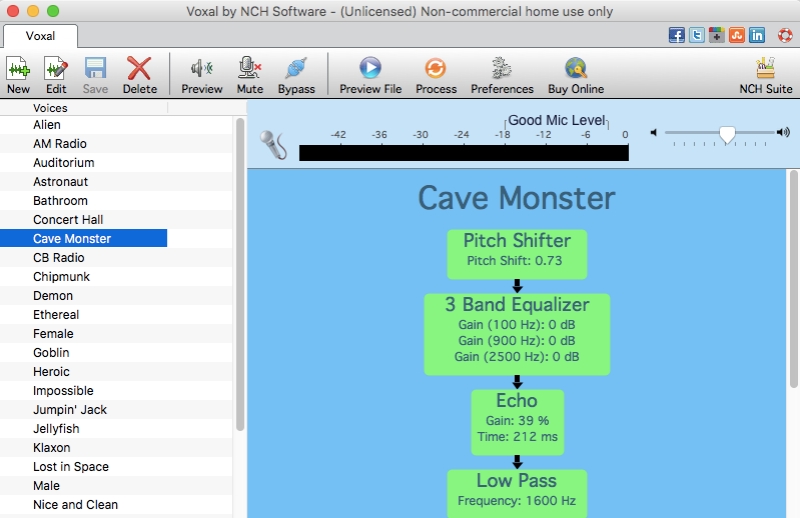Click the StumbleUpon share icon
800x518 pixels.
(x=737, y=35)
